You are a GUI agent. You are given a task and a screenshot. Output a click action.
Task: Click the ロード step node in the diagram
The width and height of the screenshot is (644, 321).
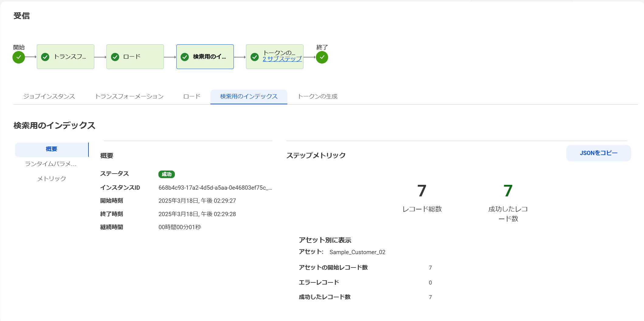pyautogui.click(x=135, y=57)
